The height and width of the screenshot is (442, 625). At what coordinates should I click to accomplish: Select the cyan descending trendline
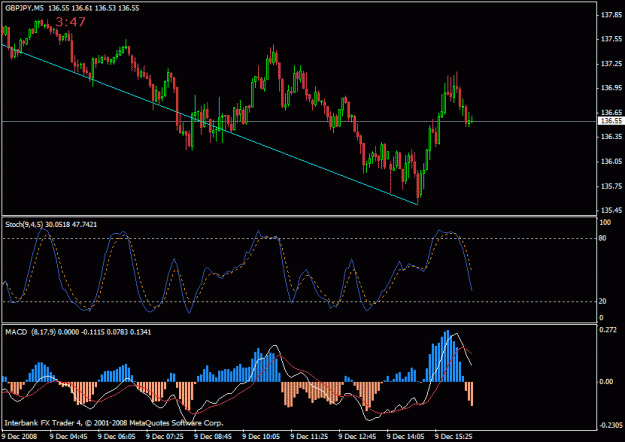tap(210, 124)
